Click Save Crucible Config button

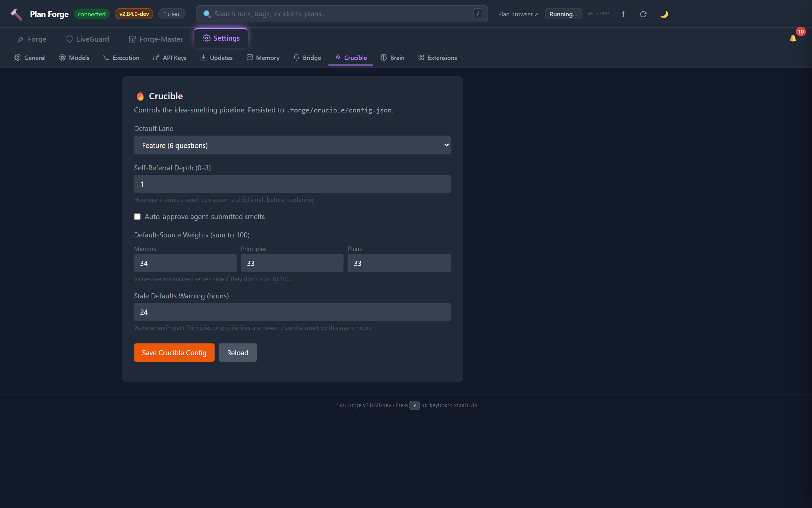click(174, 353)
